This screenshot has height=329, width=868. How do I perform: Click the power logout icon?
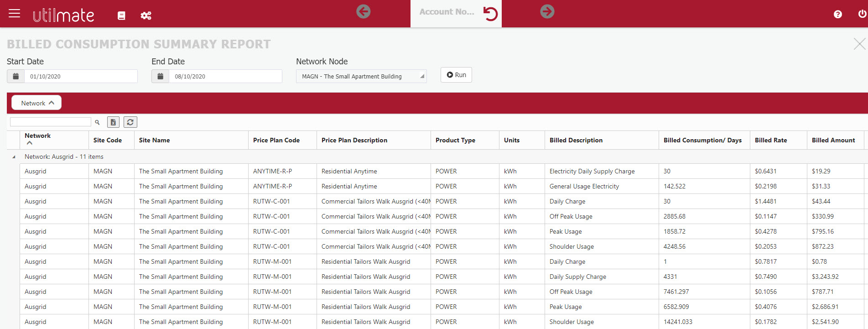[862, 14]
